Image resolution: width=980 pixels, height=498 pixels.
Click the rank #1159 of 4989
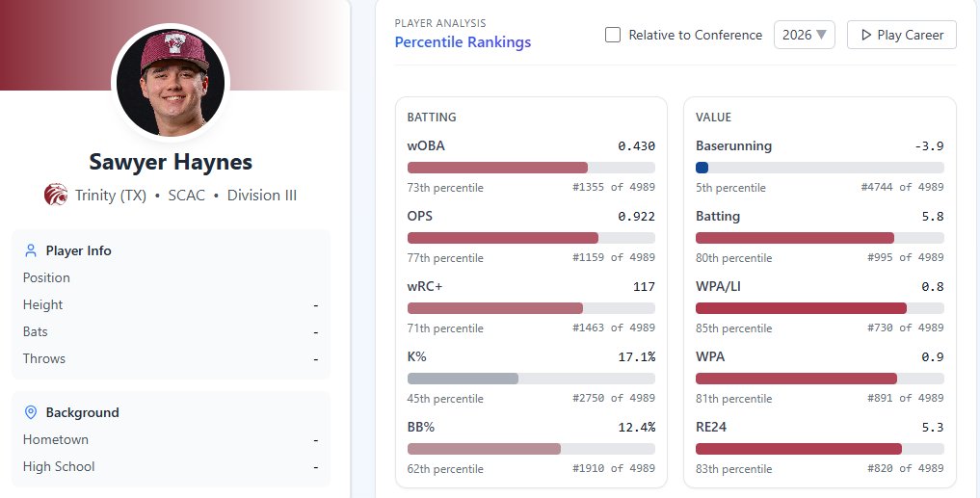point(614,257)
